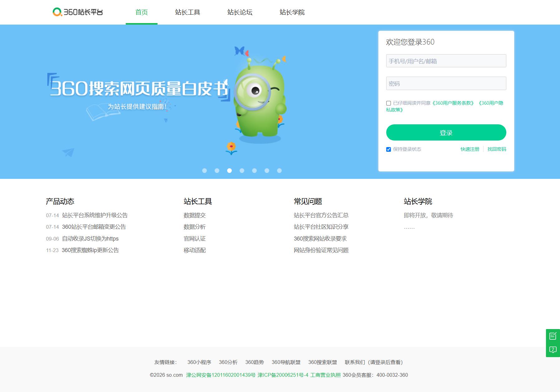560x392 pixels.
Task: Click the 产品动态 section heading
Action: tap(60, 201)
